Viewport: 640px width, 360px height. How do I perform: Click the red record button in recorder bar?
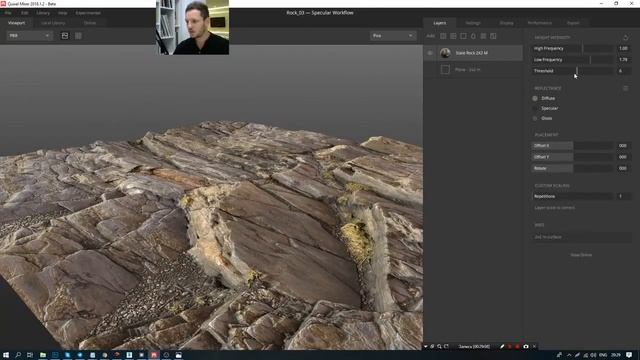517,347
